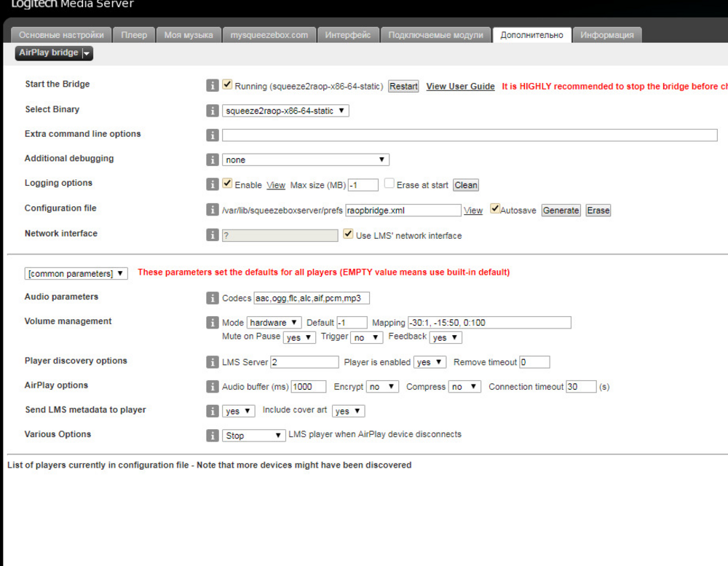Open the View User Guide link
This screenshot has height=566, width=728.
460,87
